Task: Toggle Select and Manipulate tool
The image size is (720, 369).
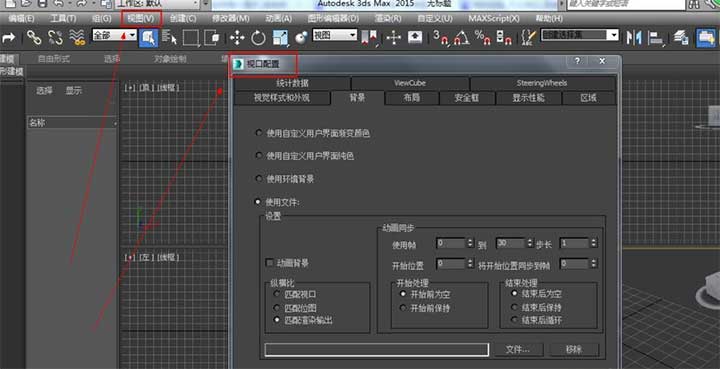Action: [394, 38]
